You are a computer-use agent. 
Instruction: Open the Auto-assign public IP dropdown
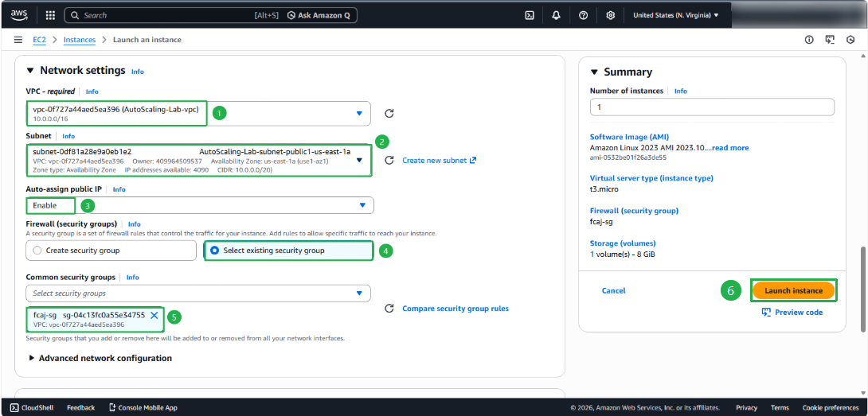pos(200,205)
